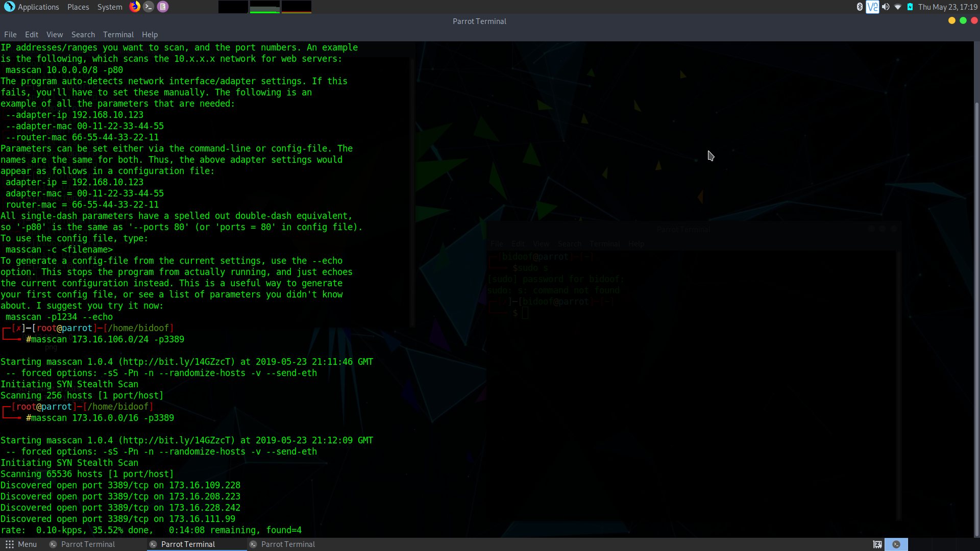Open the Applications menu
The height and width of the screenshot is (551, 980).
[38, 7]
